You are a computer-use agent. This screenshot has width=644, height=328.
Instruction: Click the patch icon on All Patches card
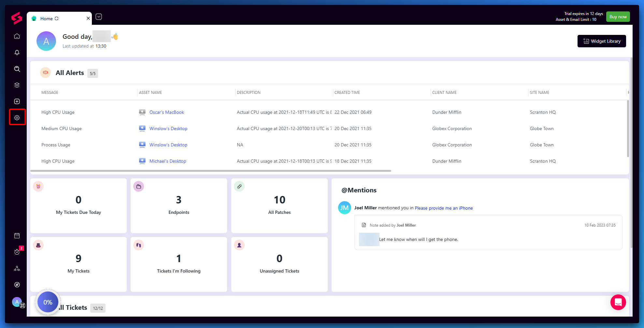pyautogui.click(x=239, y=186)
